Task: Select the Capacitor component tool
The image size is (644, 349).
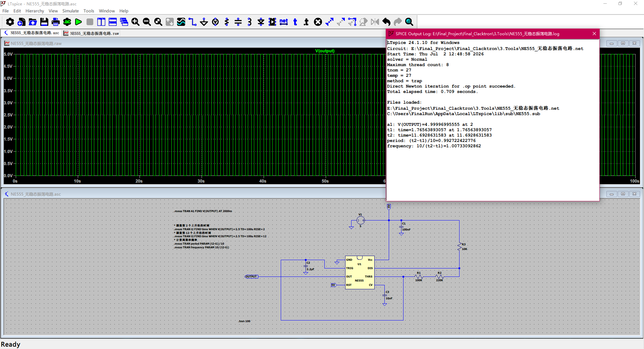Action: tap(238, 22)
